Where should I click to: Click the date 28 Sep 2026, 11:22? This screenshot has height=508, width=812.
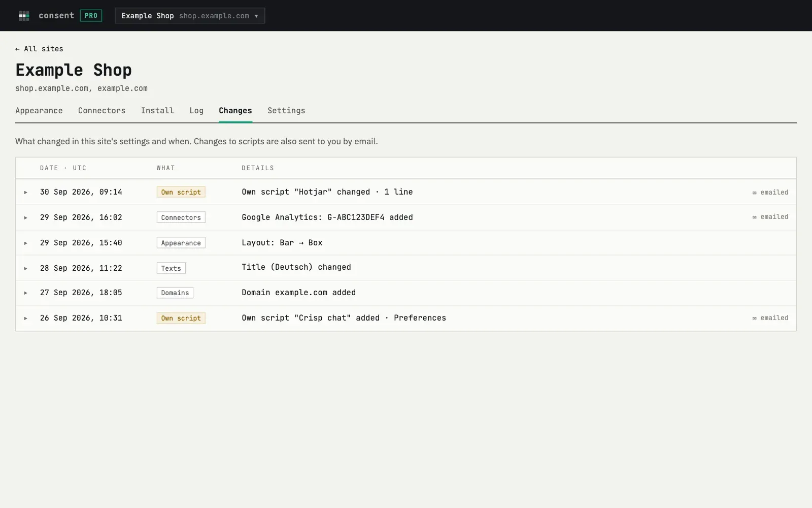[81, 268]
